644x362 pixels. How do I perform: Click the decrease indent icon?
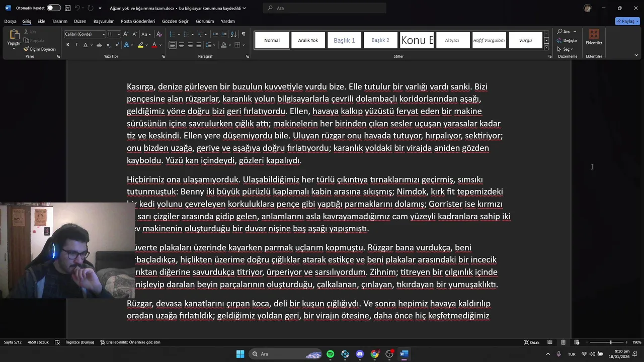point(215,34)
